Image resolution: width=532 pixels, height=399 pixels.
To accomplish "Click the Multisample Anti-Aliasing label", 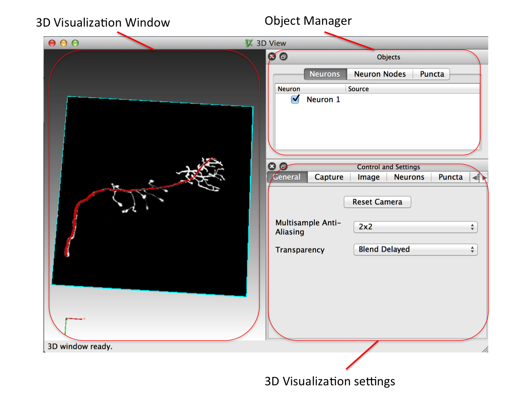I will [308, 227].
